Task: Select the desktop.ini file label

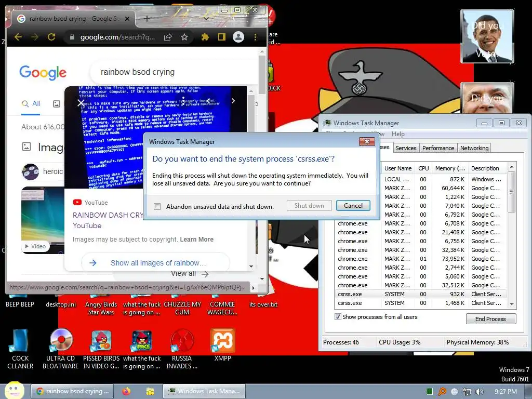Action: tap(61, 304)
